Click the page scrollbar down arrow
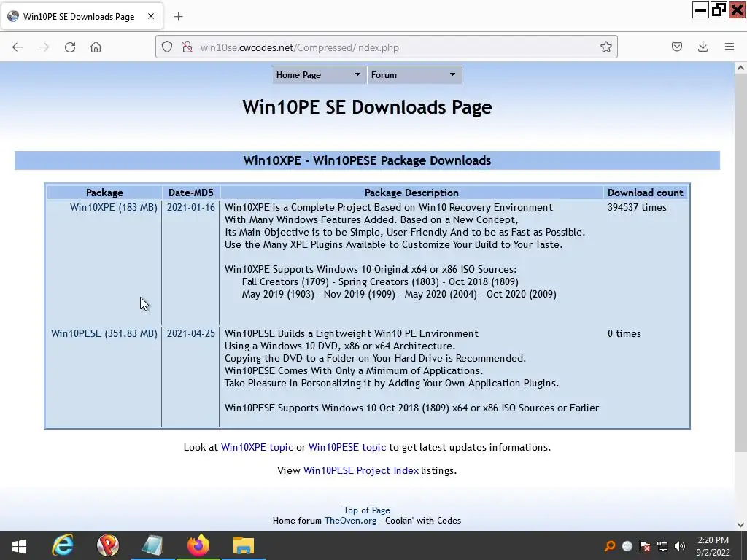 point(740,525)
